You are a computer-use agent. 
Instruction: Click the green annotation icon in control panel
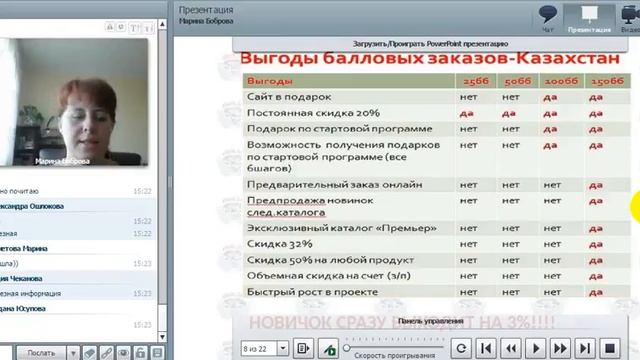tap(329, 349)
